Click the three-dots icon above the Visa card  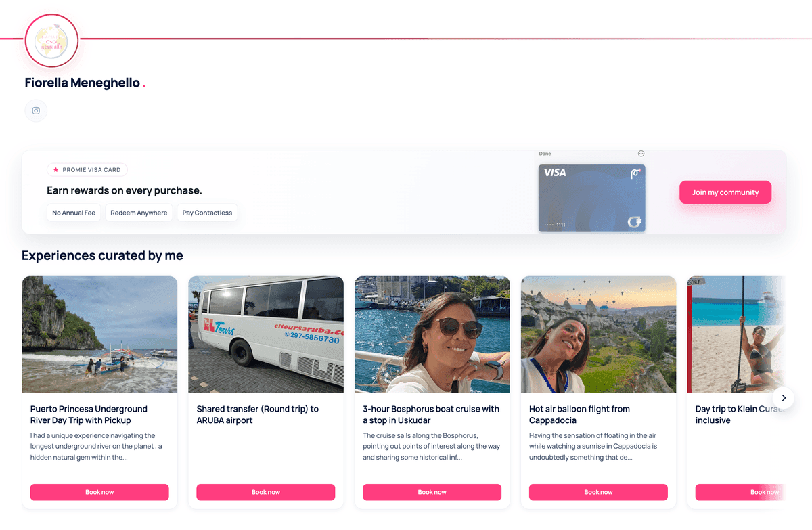tap(641, 154)
